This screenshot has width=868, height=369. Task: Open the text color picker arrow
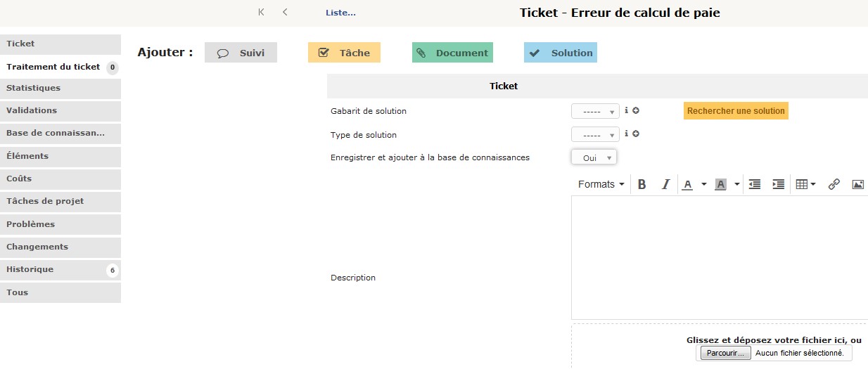[704, 184]
